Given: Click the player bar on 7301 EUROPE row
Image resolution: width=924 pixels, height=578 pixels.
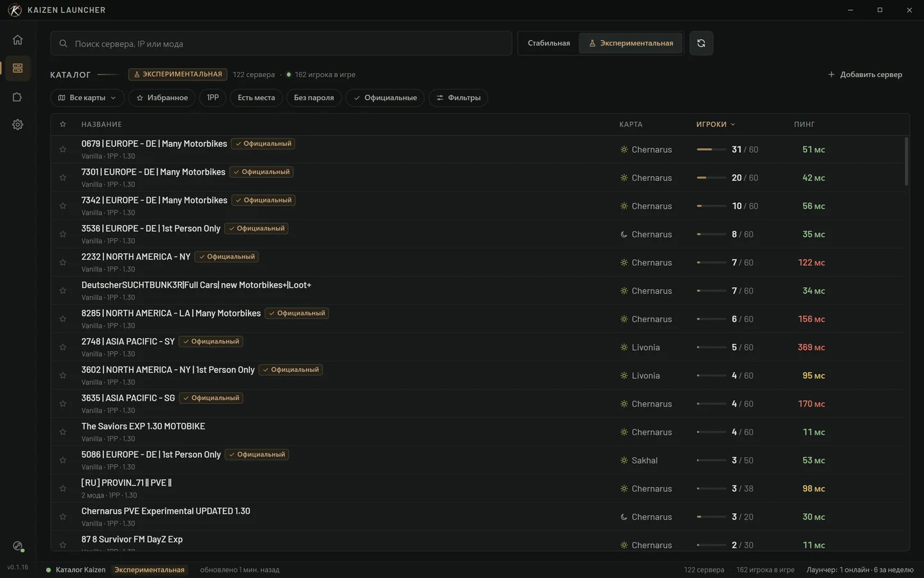Looking at the screenshot, I should point(712,178).
